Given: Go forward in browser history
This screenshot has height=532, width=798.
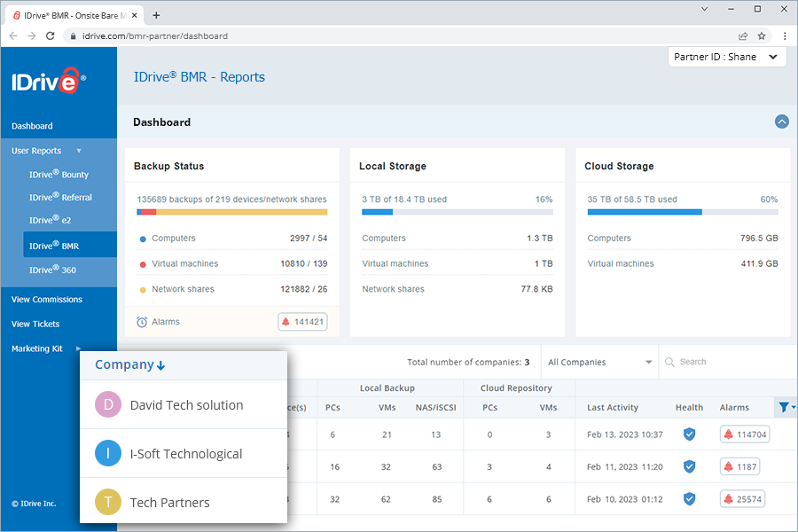Looking at the screenshot, I should [32, 35].
